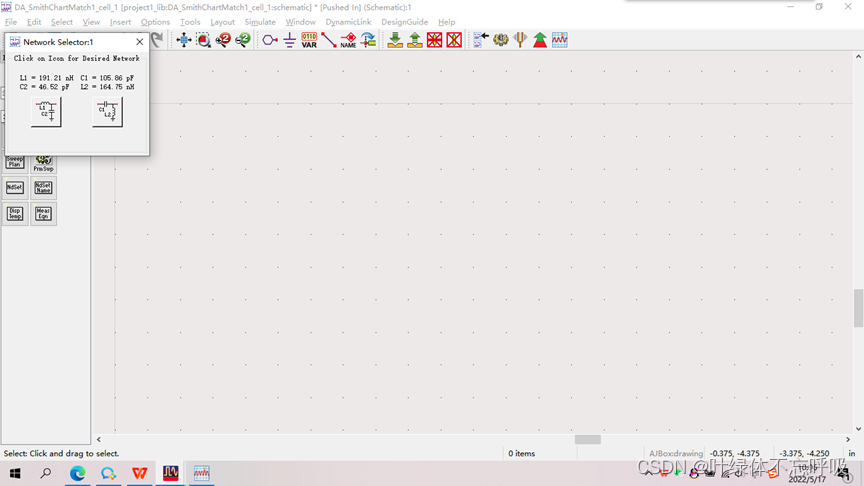
Task: Click the vertical scrollbar thumb
Action: (x=858, y=308)
